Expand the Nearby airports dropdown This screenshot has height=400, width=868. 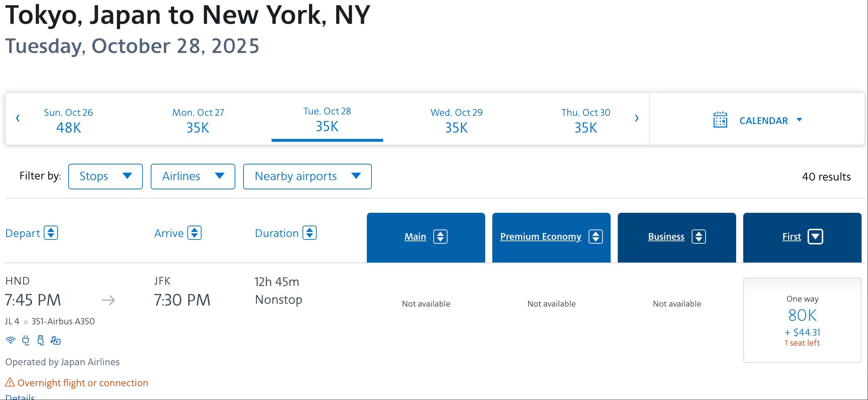tap(307, 177)
